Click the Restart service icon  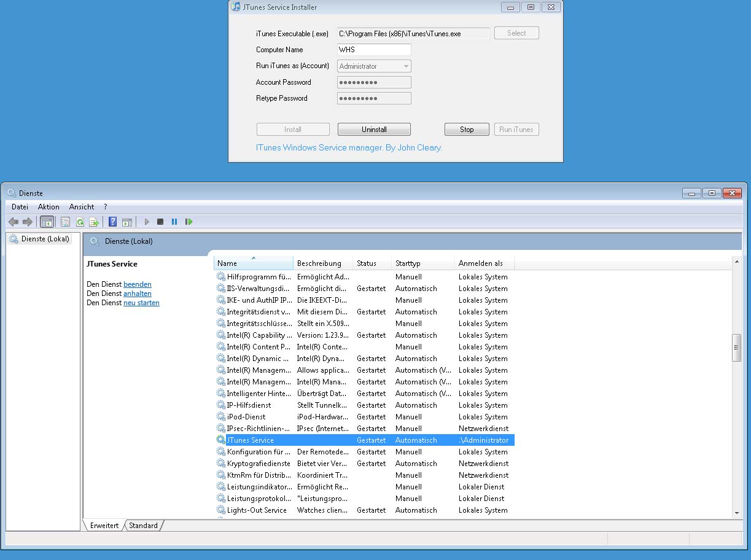189,222
